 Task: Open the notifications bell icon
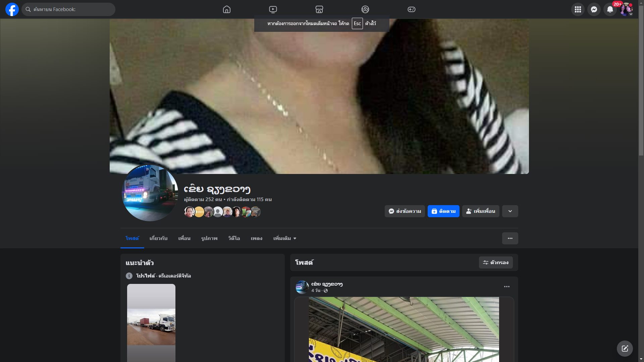point(610,9)
